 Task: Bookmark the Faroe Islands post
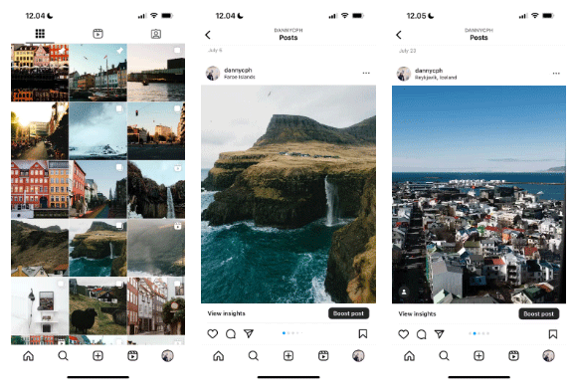[362, 333]
